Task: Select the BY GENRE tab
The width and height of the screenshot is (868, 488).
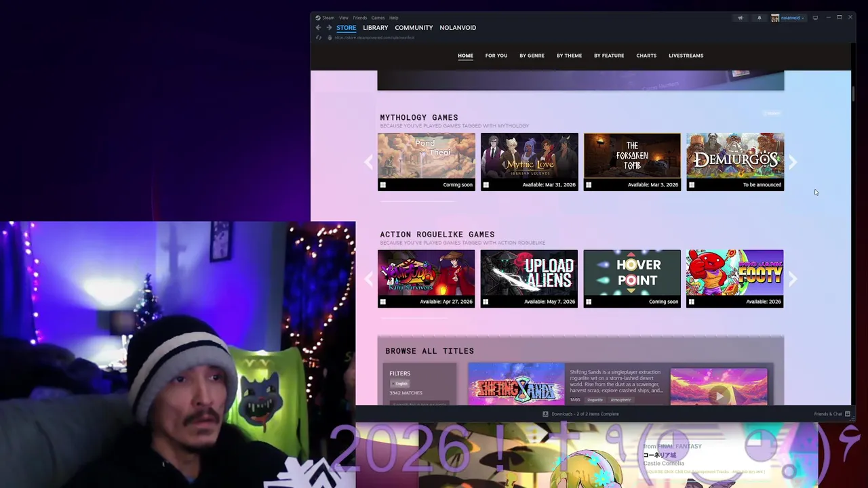Action: click(x=532, y=56)
